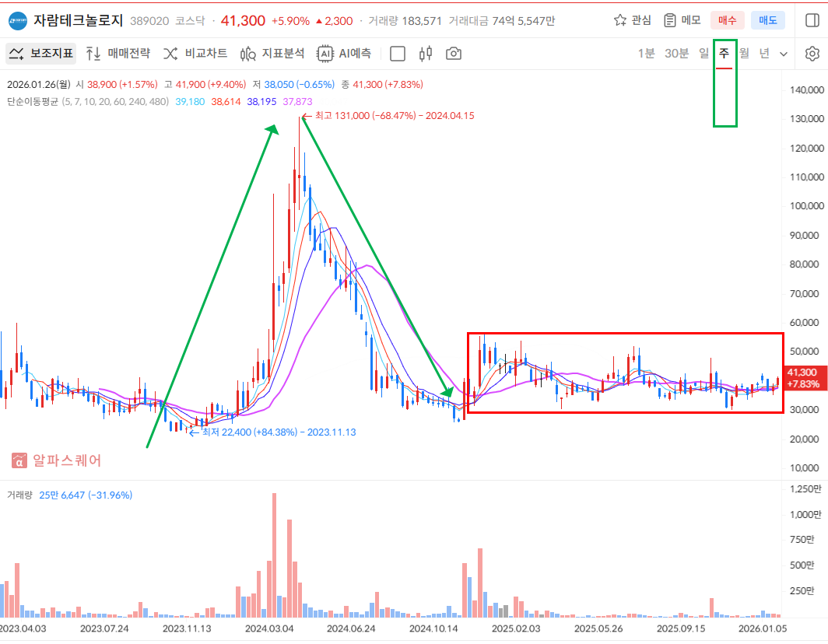The width and height of the screenshot is (828, 644).
Task: Switch to the 월 monthly timeframe
Action: click(744, 54)
